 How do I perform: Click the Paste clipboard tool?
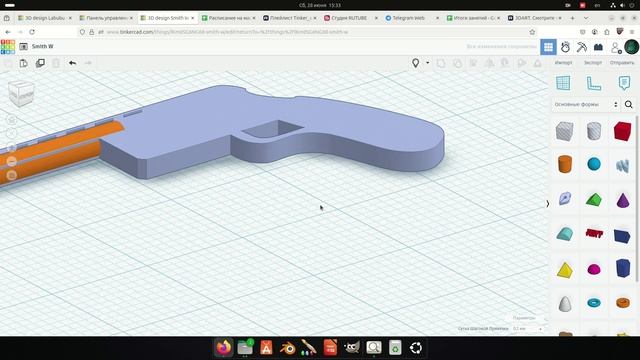pyautogui.click(x=24, y=63)
